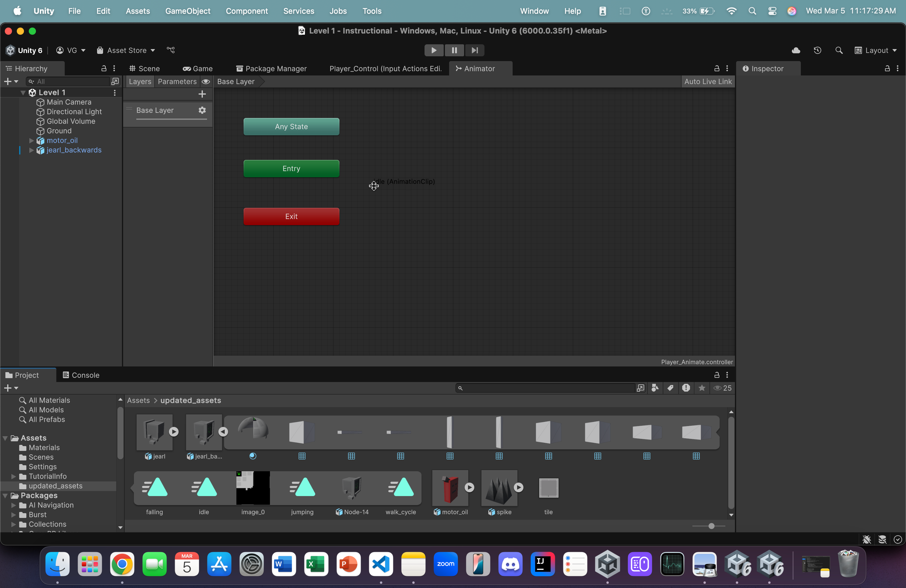The height and width of the screenshot is (588, 906).
Task: Expand the TutorialInfo folder
Action: tap(14, 476)
